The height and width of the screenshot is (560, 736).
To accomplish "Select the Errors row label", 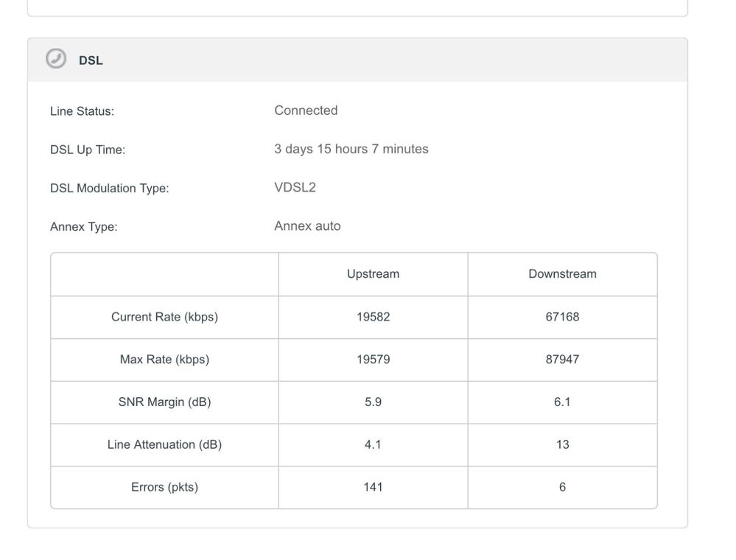I will point(164,487).
